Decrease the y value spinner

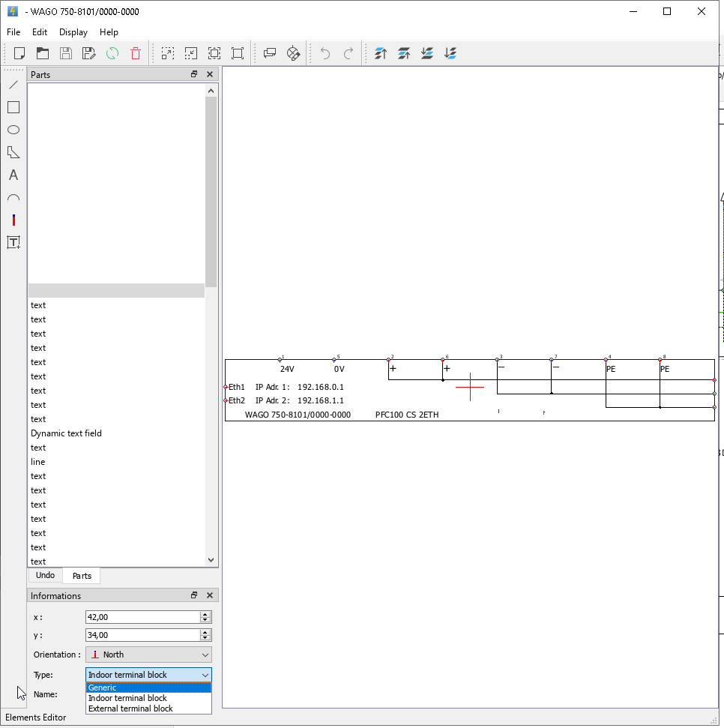pyautogui.click(x=205, y=638)
